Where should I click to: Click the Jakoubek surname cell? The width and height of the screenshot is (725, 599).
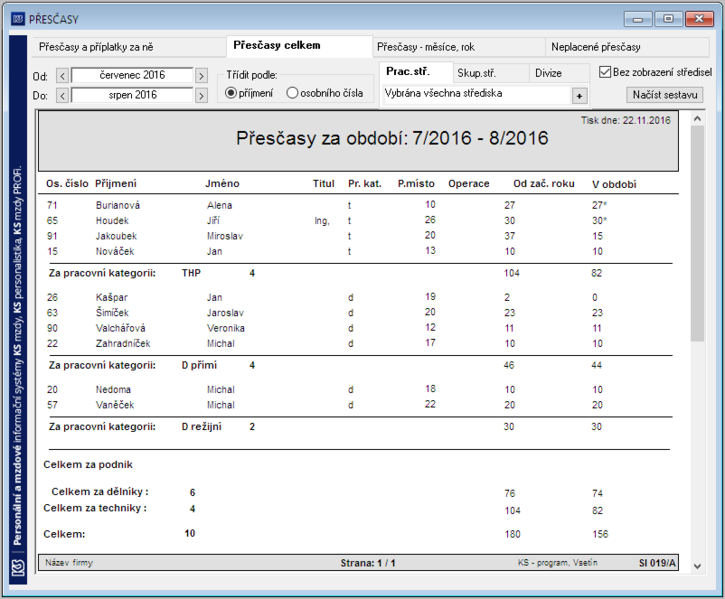click(x=117, y=236)
